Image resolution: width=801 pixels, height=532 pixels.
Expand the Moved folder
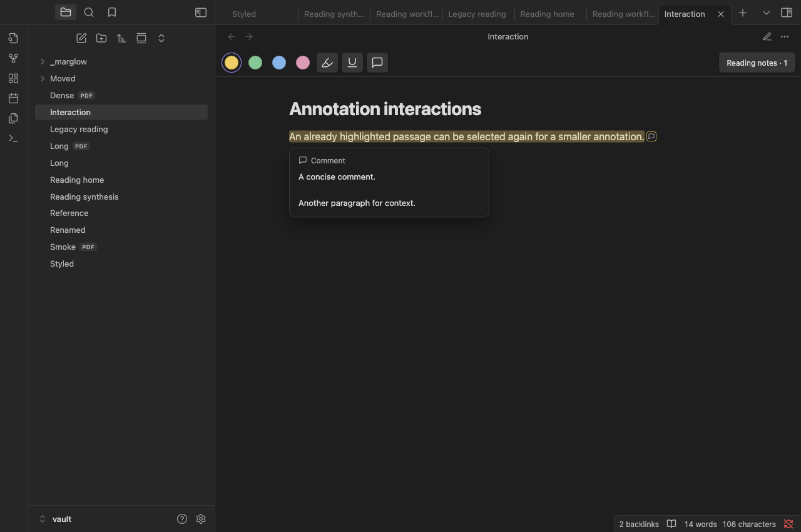point(43,78)
